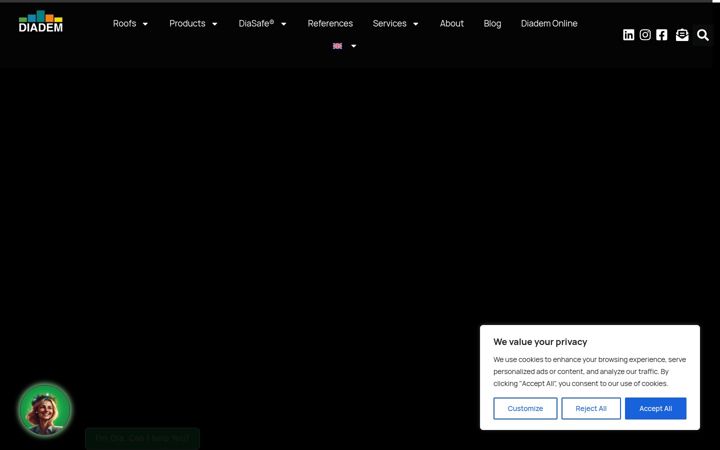720x450 pixels.
Task: Open the language selector arrow
Action: (x=354, y=46)
